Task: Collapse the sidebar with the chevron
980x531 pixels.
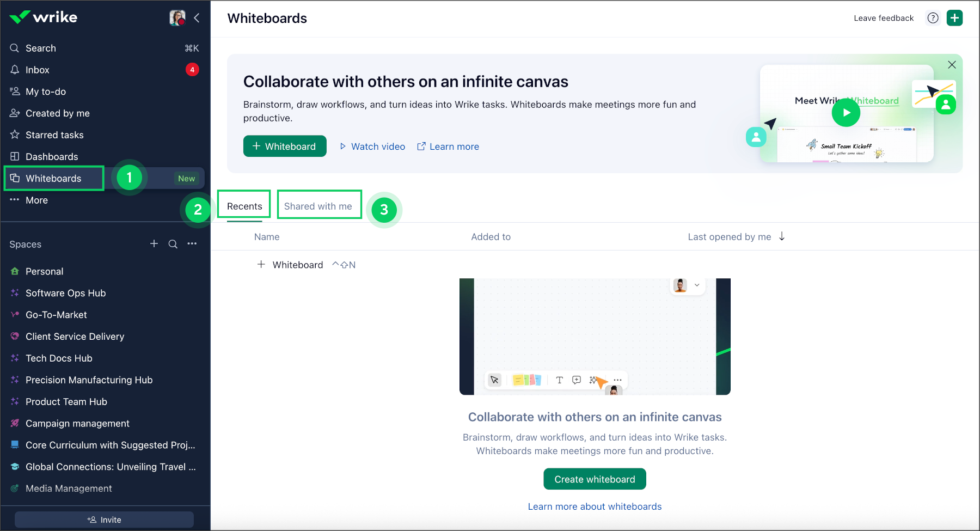Action: click(197, 18)
